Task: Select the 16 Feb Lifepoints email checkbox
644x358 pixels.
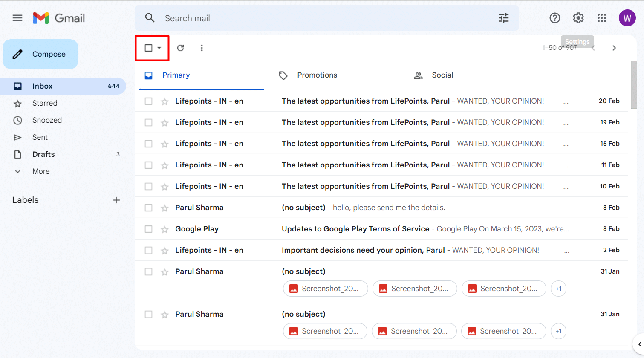Action: pos(148,144)
